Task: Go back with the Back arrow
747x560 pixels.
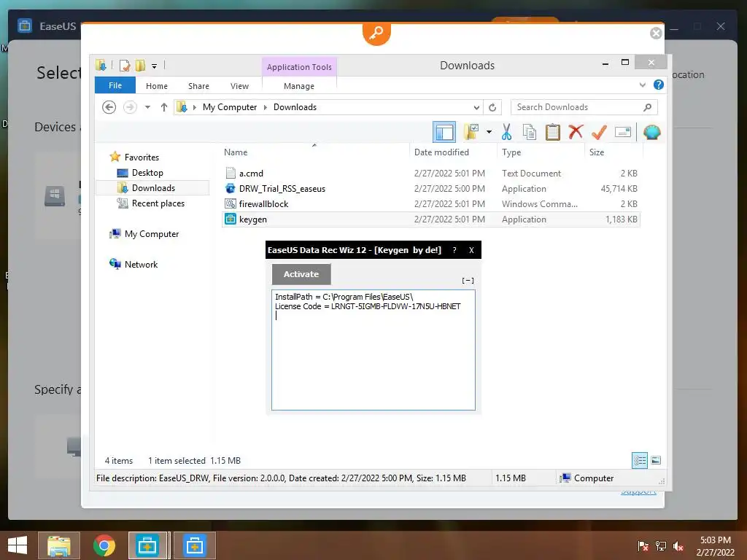Action: tap(109, 107)
